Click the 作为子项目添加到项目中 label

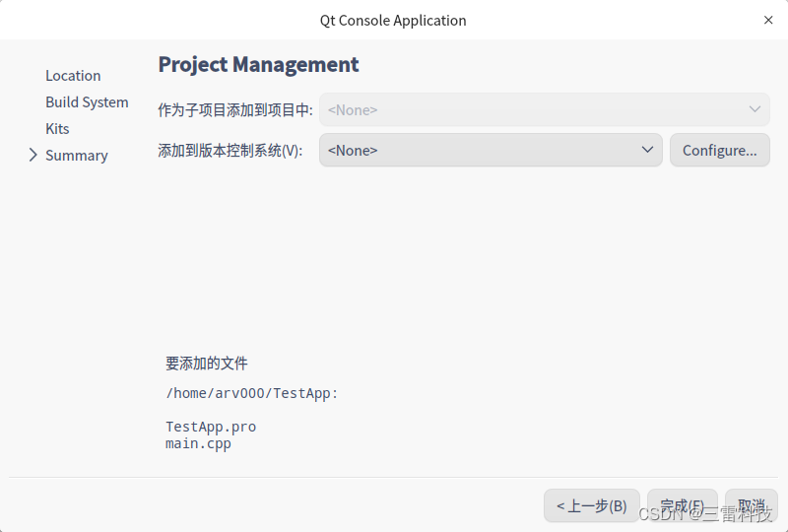(235, 110)
